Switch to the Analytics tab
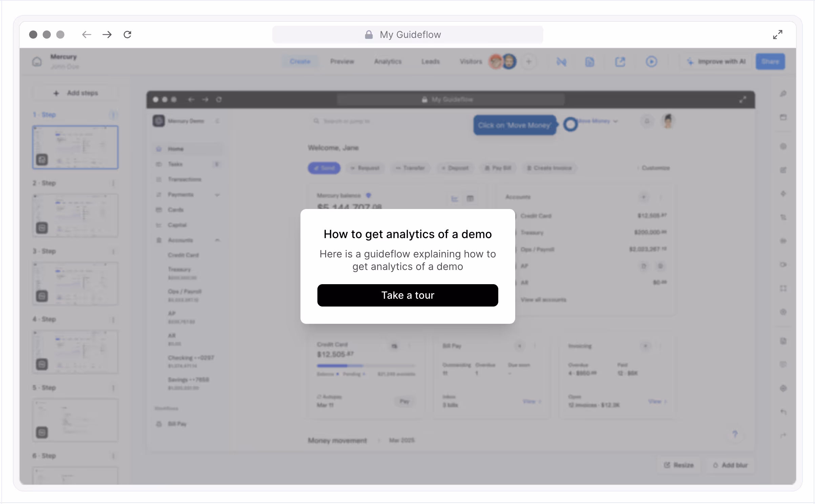This screenshot has height=504, width=815. [x=388, y=62]
